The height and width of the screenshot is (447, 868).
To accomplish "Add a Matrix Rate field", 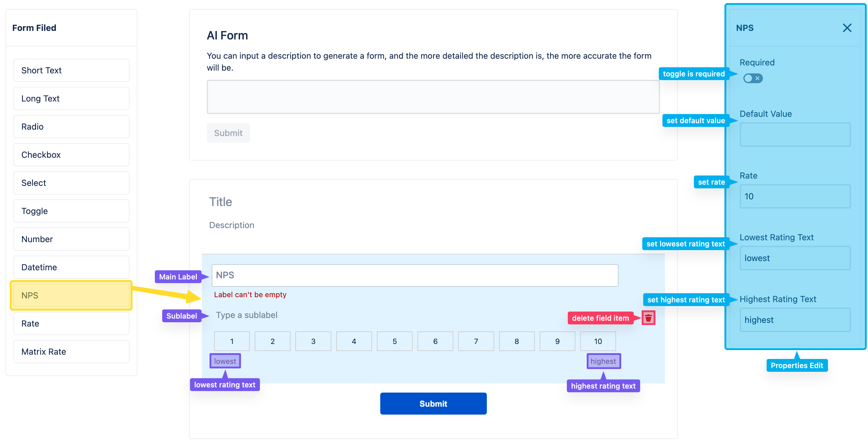I will coord(71,351).
